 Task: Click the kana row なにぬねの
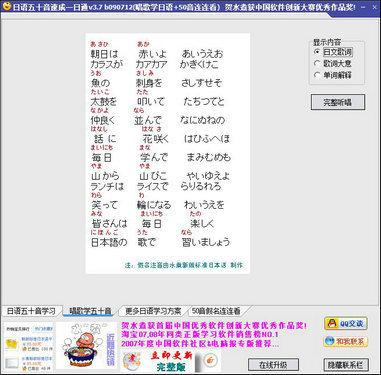point(203,120)
